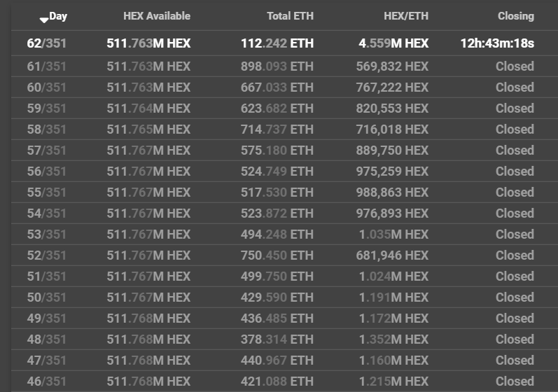Click the 12h:43m:18s closing countdown
The width and height of the screenshot is (558, 392).
[x=497, y=43]
